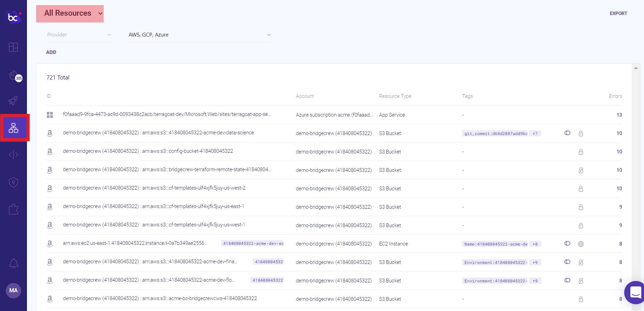Open the puzzle piece integrations icon
Viewport: 644px width, 311px height.
13,209
